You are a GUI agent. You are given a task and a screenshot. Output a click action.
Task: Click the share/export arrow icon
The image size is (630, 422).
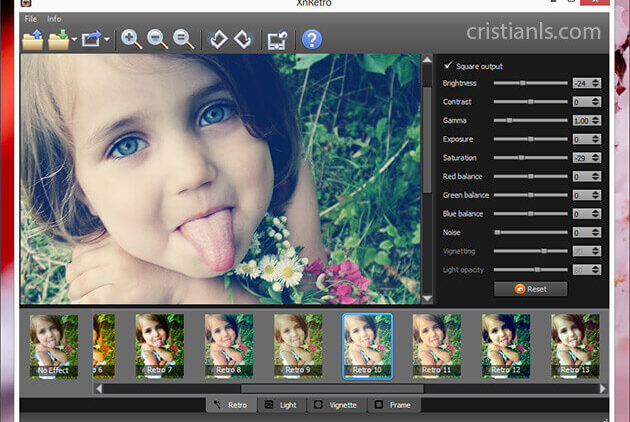(92, 40)
